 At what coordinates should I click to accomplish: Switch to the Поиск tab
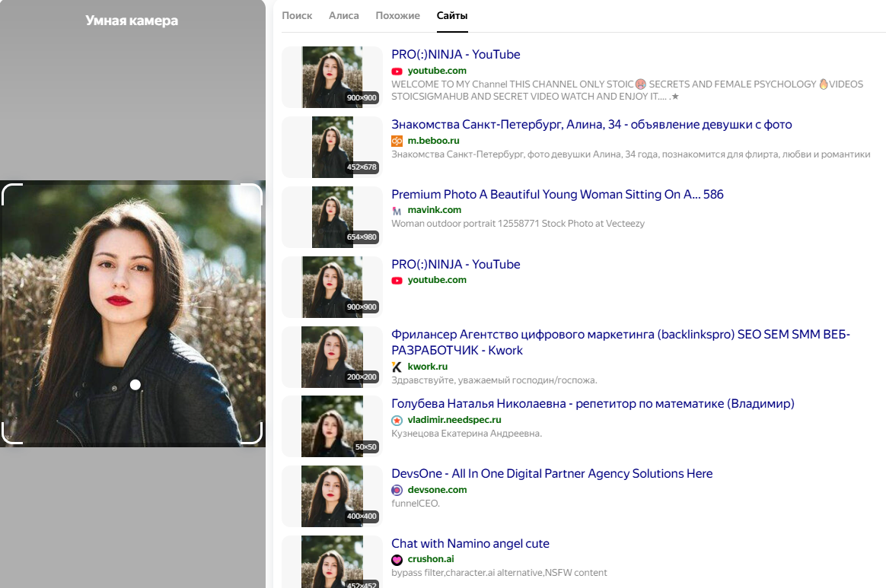(x=297, y=15)
